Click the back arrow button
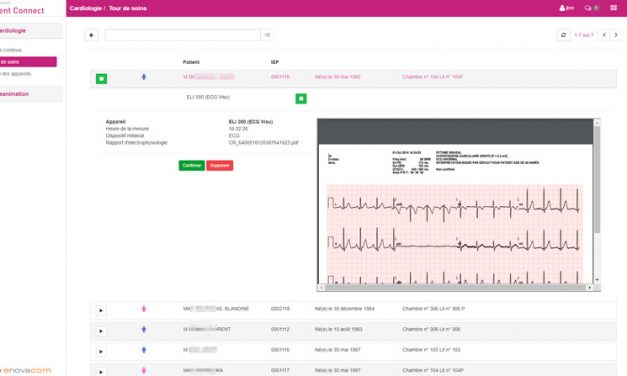This screenshot has height=376, width=627. pyautogui.click(x=91, y=35)
